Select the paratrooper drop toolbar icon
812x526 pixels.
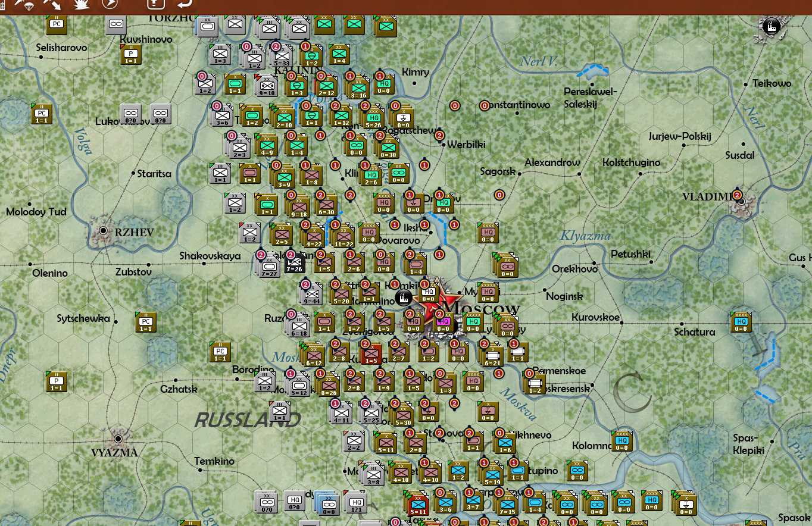(24, 4)
